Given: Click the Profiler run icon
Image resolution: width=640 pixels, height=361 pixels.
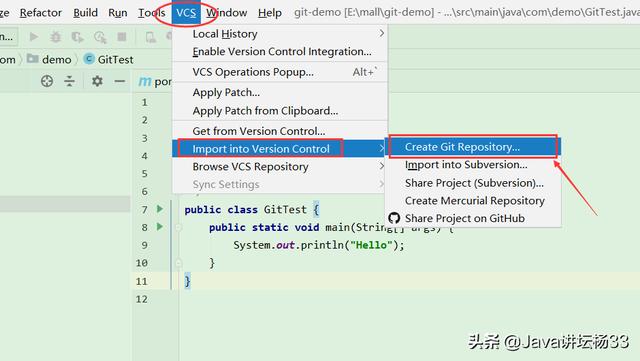Looking at the screenshot, I should point(100,37).
